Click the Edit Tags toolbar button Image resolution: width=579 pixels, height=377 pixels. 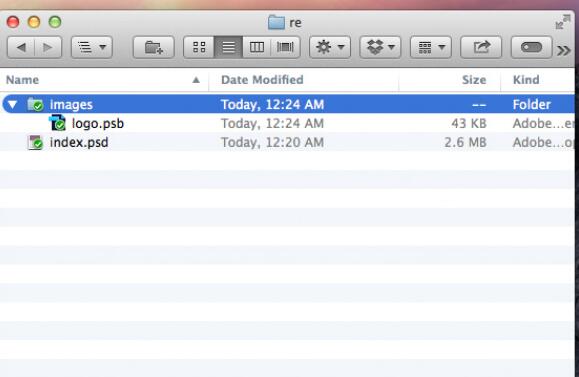(531, 47)
